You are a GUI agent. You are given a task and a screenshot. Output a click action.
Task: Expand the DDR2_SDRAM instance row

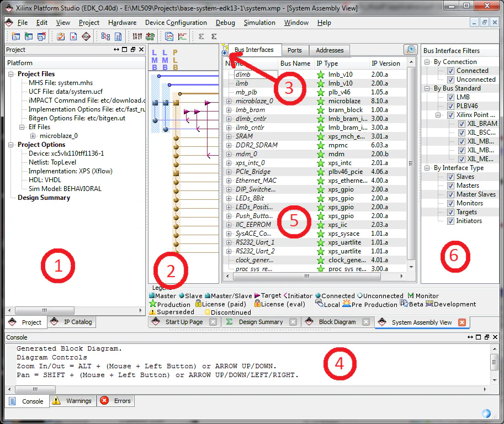[x=229, y=145]
